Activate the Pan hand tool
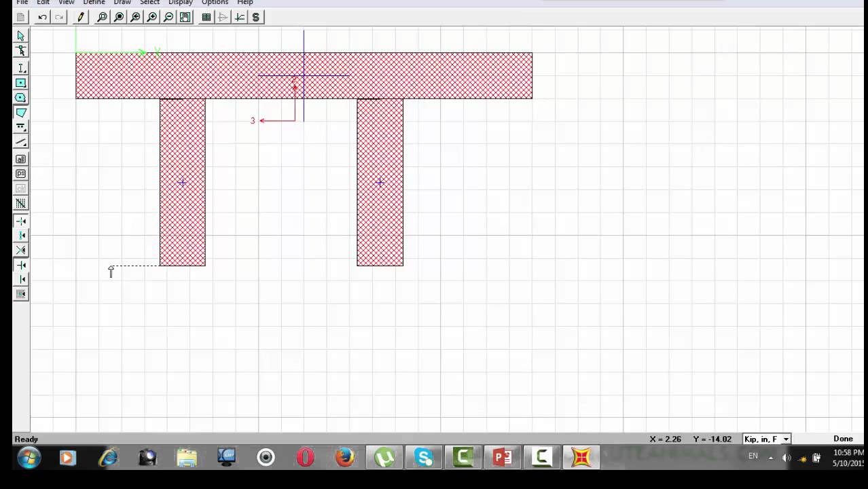The image size is (868, 489). pyautogui.click(x=185, y=17)
